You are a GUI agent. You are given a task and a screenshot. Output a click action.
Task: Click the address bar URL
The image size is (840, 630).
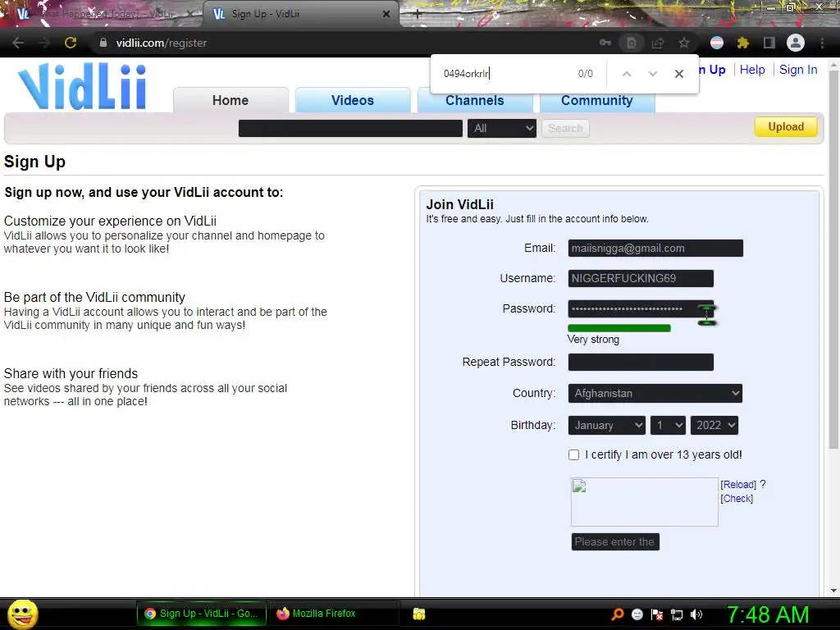point(162,43)
